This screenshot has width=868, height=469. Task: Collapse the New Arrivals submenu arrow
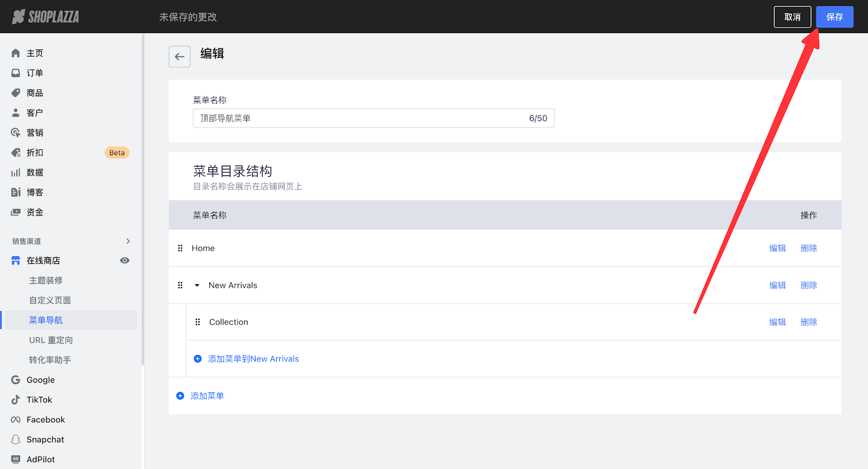(x=197, y=285)
